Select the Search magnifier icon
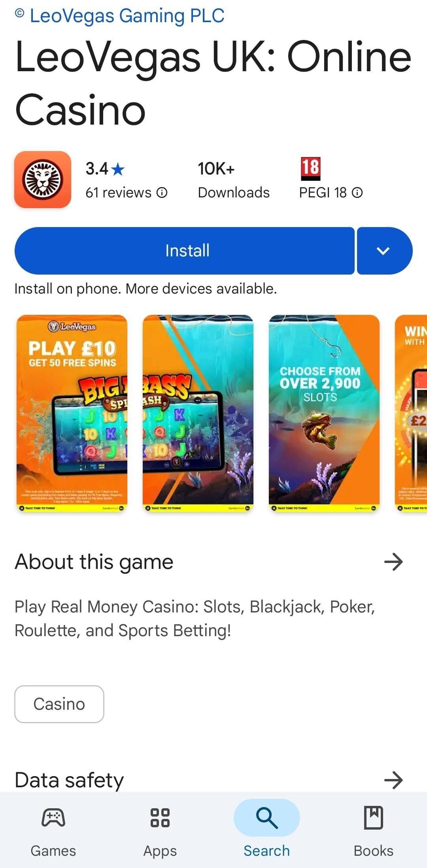Viewport: 427px width, 868px height. click(x=267, y=818)
